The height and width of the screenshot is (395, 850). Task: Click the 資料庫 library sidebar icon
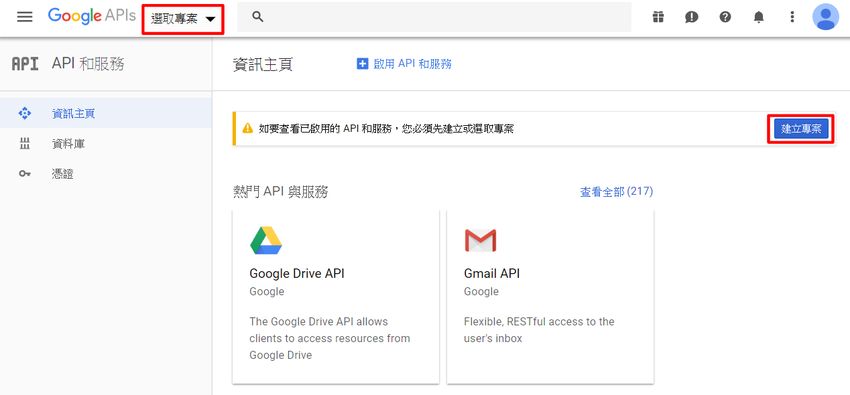point(24,144)
